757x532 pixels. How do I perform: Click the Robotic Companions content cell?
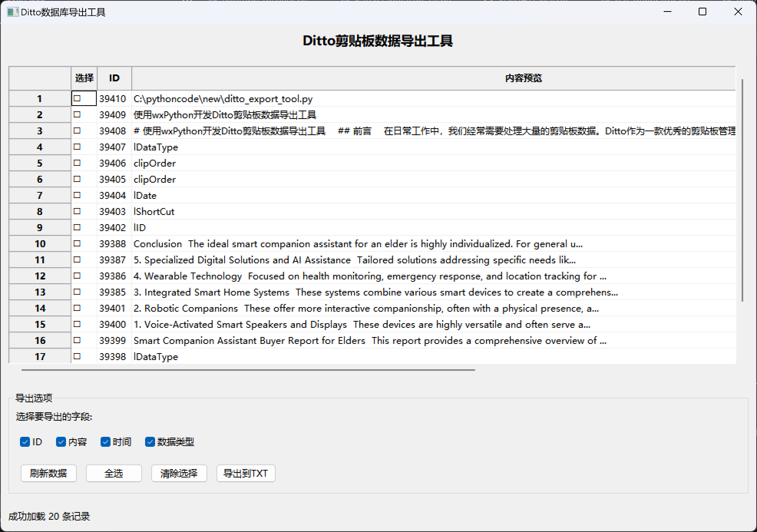click(x=434, y=308)
